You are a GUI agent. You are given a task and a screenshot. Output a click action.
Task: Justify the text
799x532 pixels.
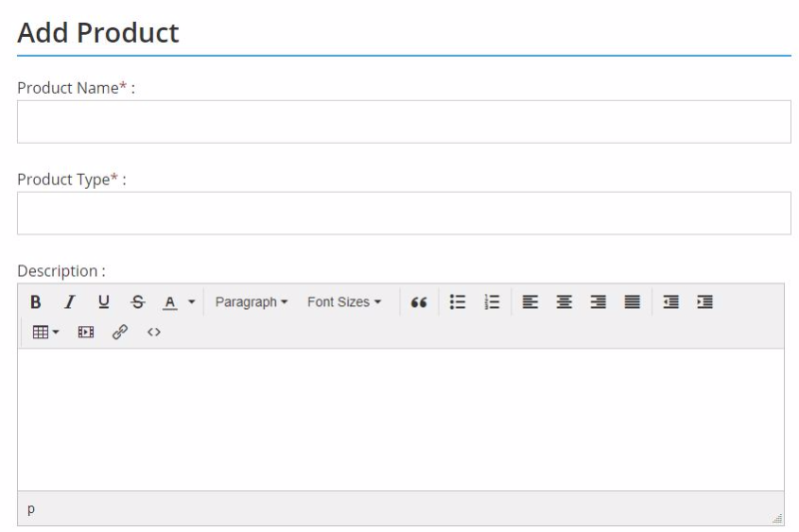pyautogui.click(x=632, y=301)
